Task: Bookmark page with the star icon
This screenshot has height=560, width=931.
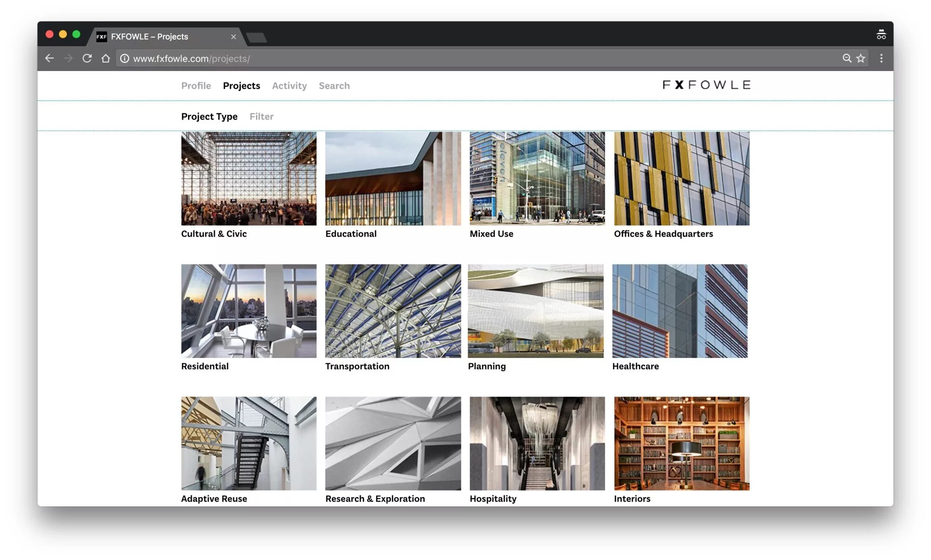Action: point(861,58)
